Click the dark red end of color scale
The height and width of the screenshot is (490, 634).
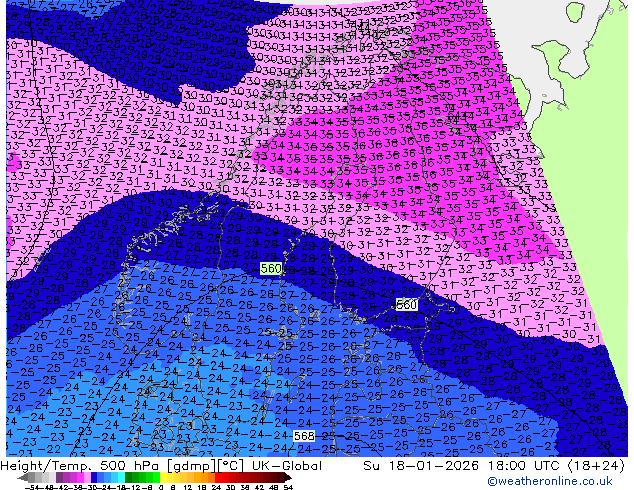point(280,478)
